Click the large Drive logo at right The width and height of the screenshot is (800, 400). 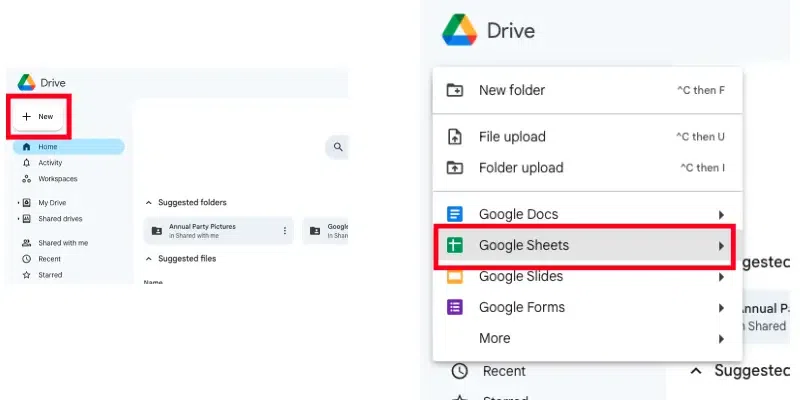click(x=460, y=30)
